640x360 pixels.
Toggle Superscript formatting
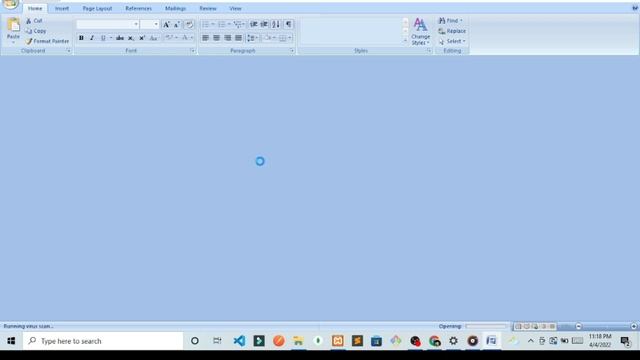tap(142, 38)
